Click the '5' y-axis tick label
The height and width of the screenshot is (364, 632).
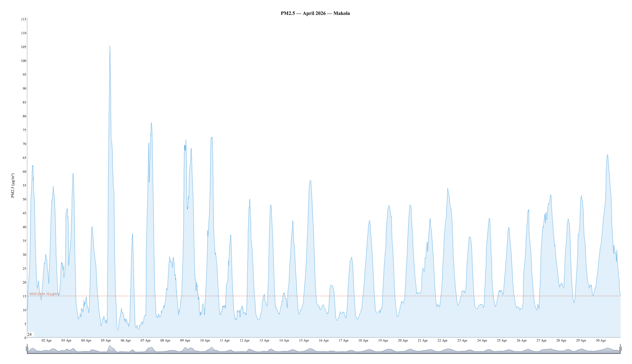coord(25,324)
